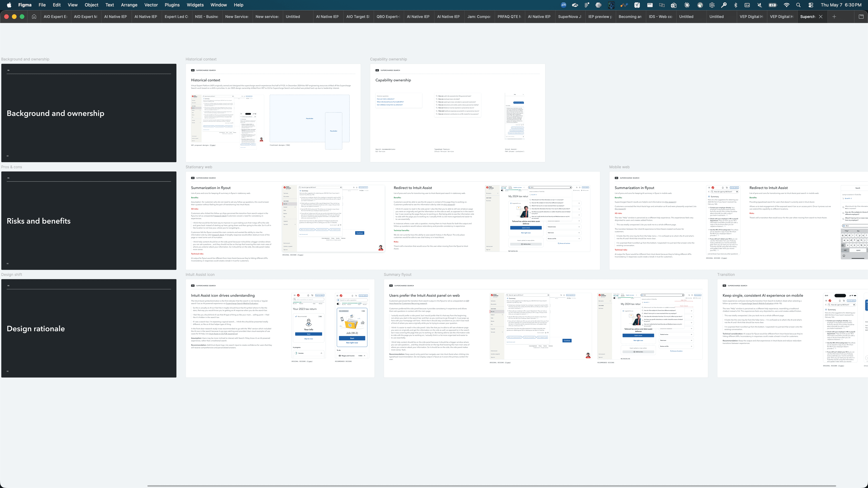Click the muted sound icon

[x=759, y=5]
